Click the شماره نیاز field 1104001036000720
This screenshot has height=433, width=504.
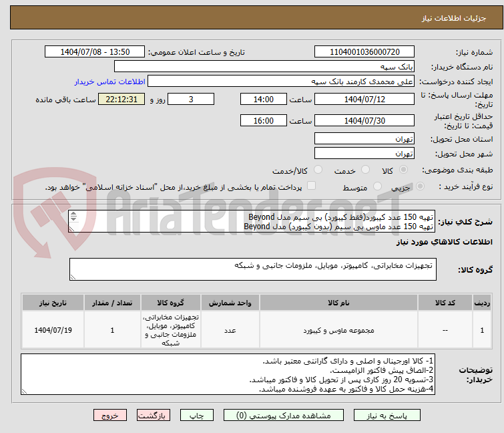pyautogui.click(x=364, y=52)
